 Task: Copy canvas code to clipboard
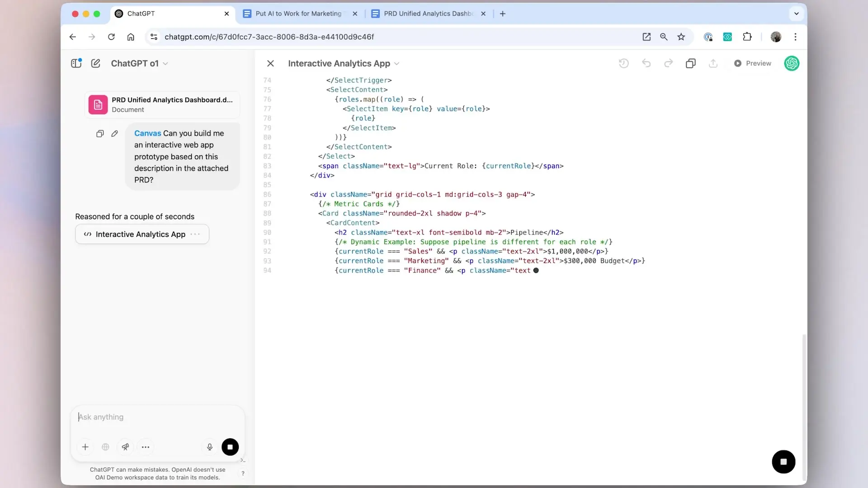pos(690,64)
